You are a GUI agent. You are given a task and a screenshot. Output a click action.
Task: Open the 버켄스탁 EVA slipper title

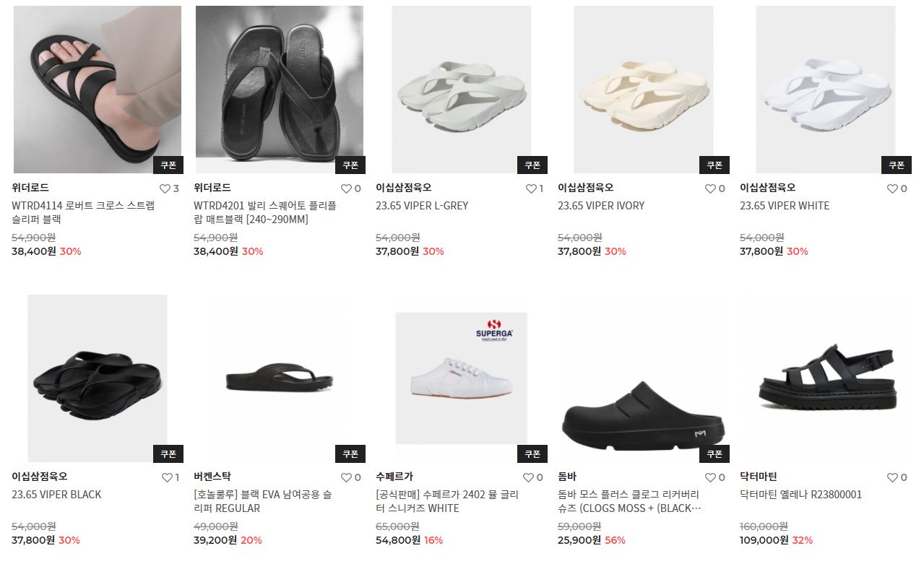click(263, 501)
